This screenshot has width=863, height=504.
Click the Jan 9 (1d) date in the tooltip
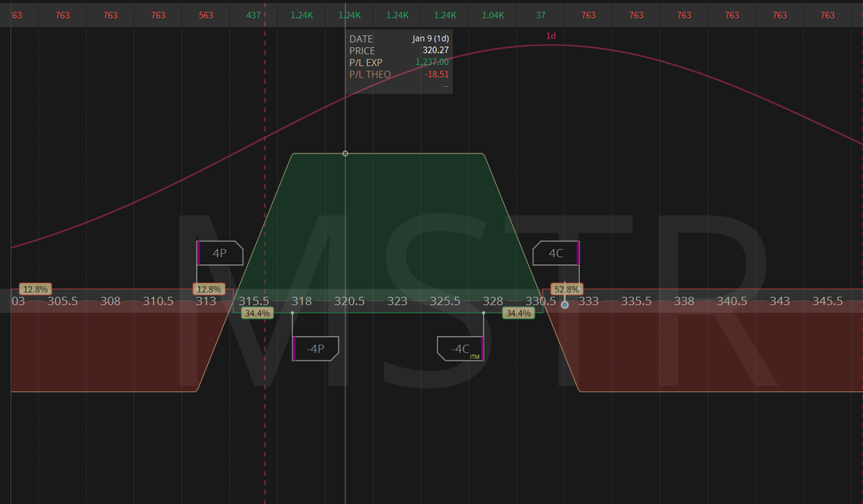pos(431,38)
